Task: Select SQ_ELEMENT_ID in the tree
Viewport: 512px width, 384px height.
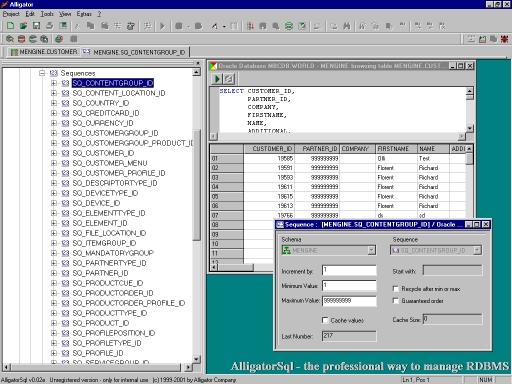Action: [100, 223]
